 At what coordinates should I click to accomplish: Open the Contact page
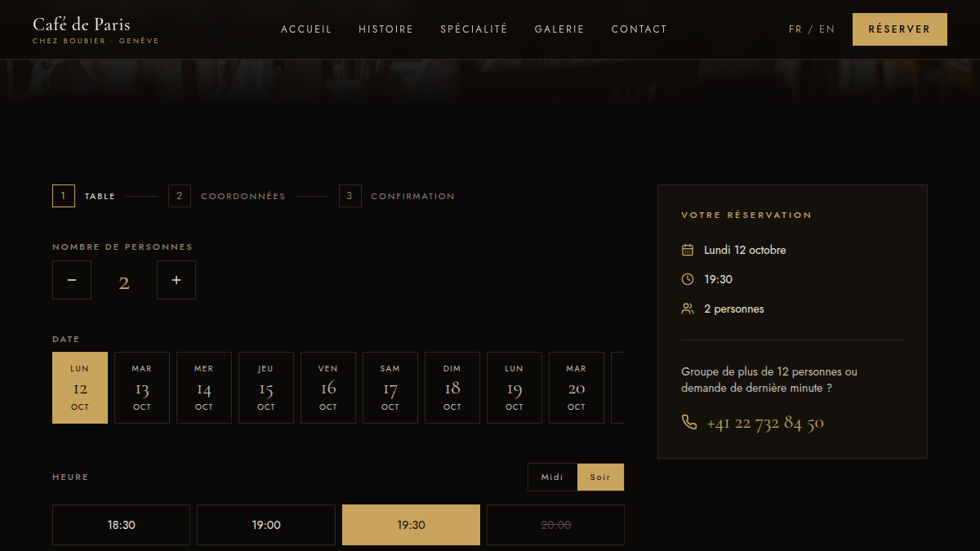click(639, 29)
